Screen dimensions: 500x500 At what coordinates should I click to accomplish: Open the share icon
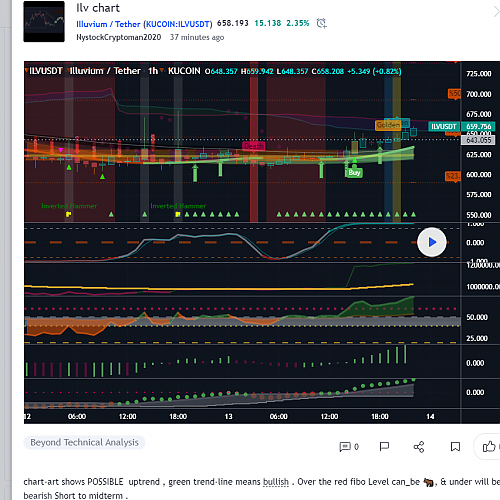click(419, 446)
